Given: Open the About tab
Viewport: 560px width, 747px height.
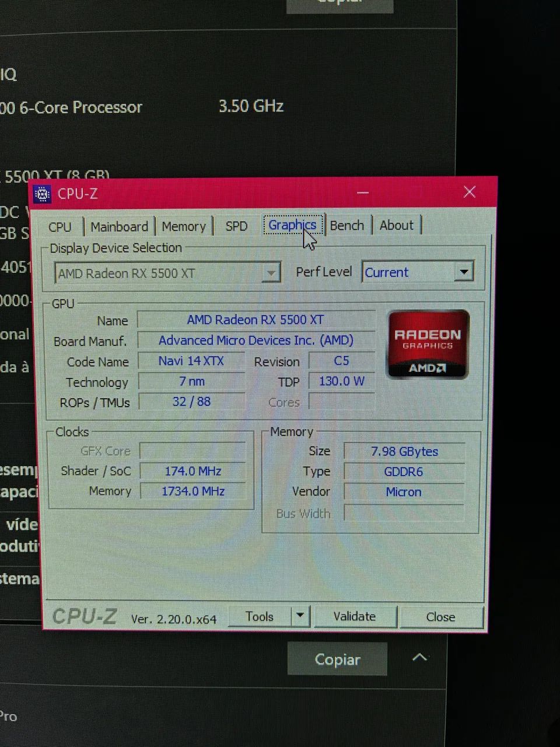Looking at the screenshot, I should point(397,225).
